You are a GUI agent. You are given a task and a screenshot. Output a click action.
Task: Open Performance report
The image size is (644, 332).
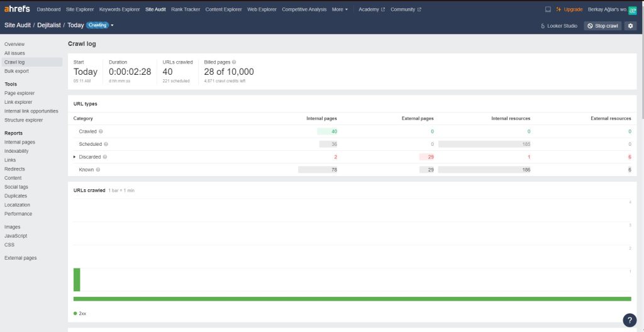[18, 214]
